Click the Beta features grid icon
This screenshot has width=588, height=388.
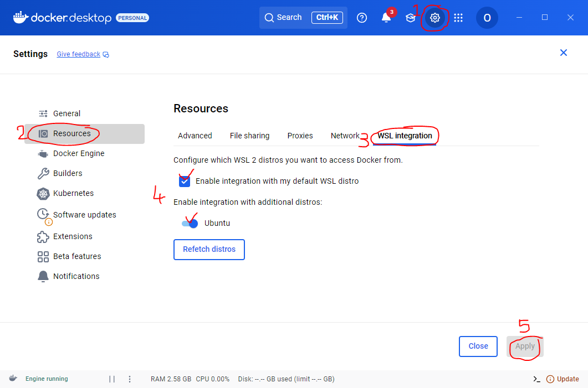point(43,256)
